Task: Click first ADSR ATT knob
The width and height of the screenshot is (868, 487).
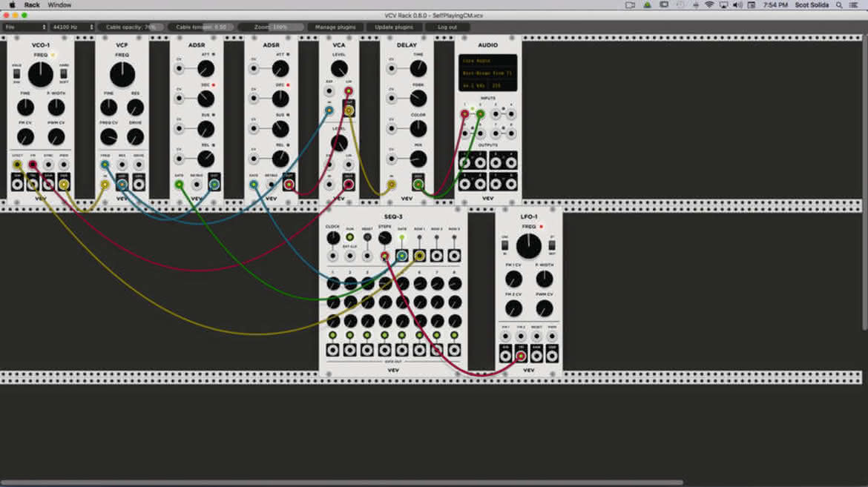Action: click(x=206, y=69)
